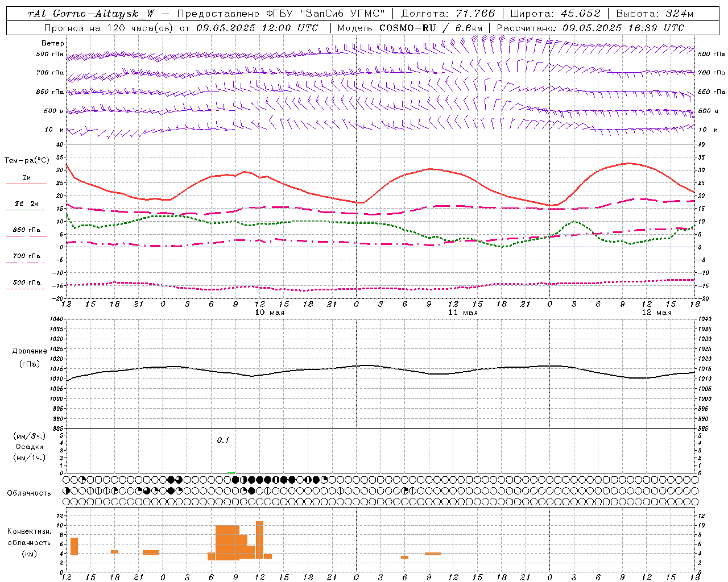Click the Облачность panel label
The width and height of the screenshot is (728, 582).
point(29,493)
